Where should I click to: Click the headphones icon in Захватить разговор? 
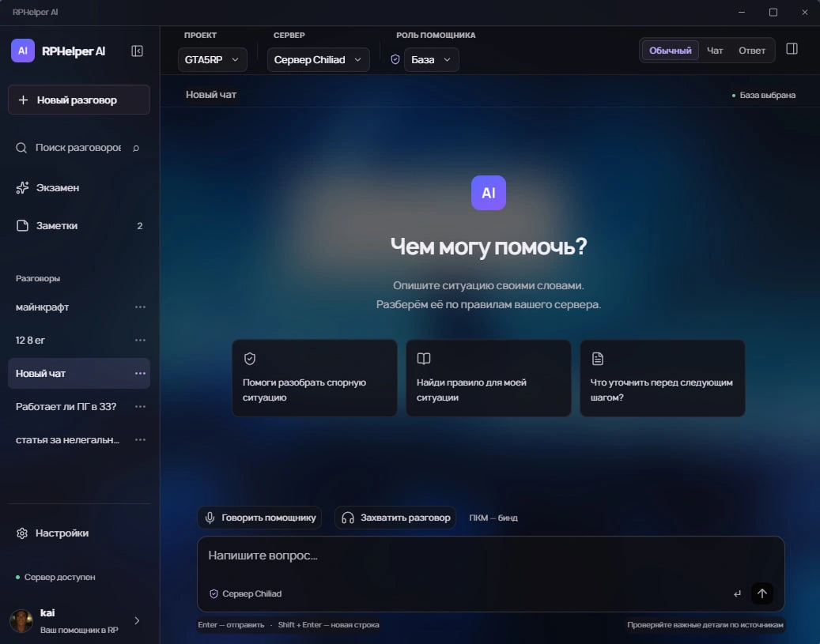348,518
